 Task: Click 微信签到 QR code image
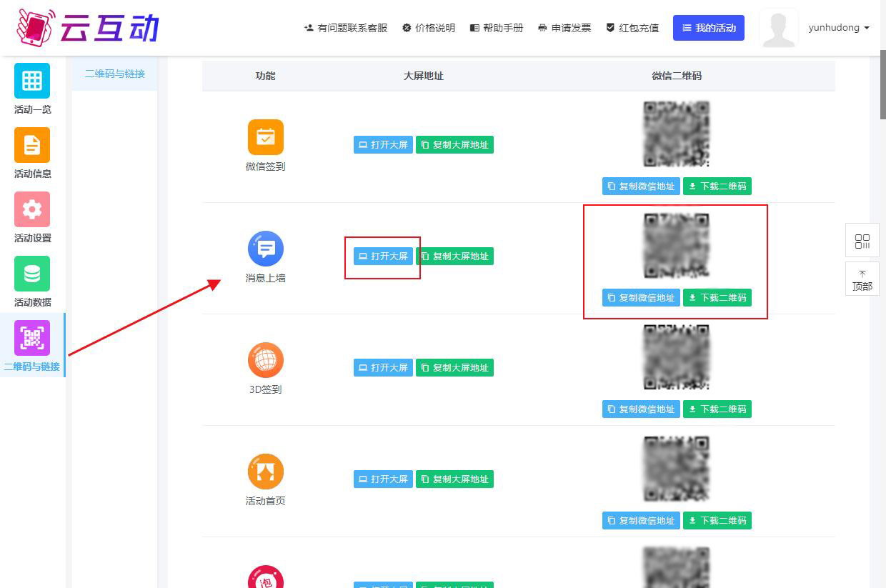click(x=677, y=134)
